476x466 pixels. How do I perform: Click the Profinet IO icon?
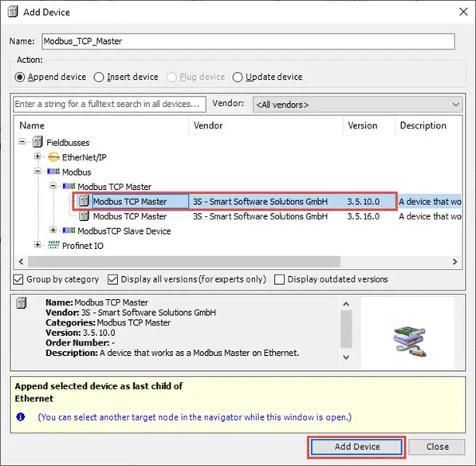pyautogui.click(x=53, y=245)
